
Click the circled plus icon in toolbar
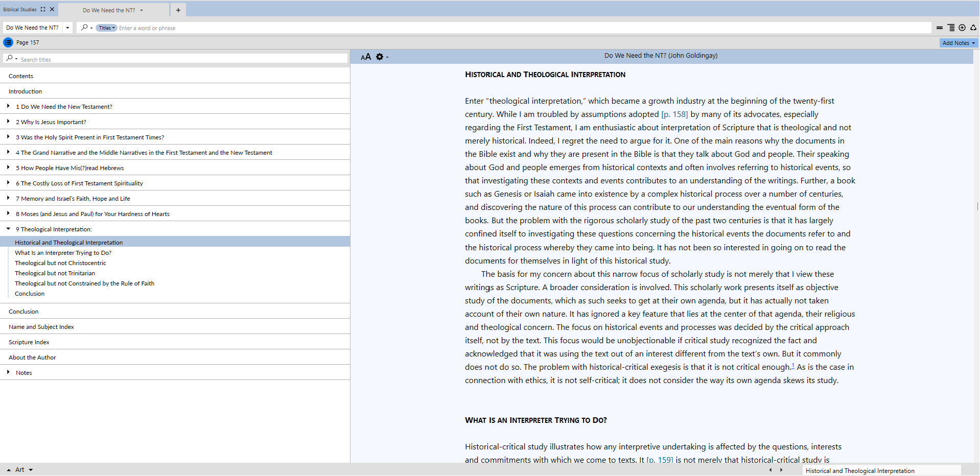(962, 28)
